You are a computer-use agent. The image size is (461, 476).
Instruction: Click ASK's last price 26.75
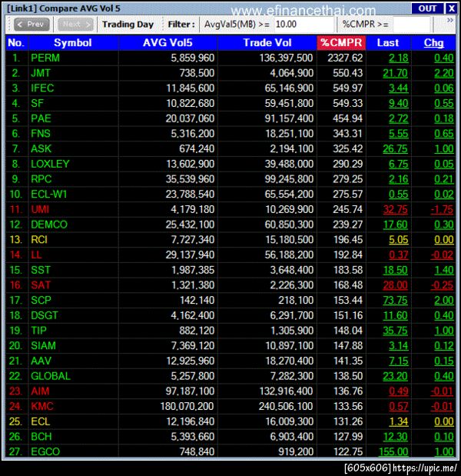tap(396, 149)
